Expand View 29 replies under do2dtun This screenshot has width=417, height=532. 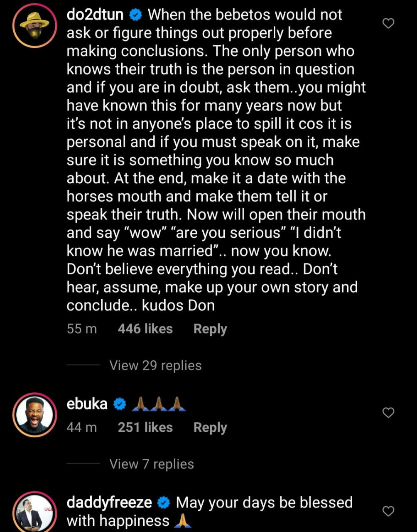155,365
